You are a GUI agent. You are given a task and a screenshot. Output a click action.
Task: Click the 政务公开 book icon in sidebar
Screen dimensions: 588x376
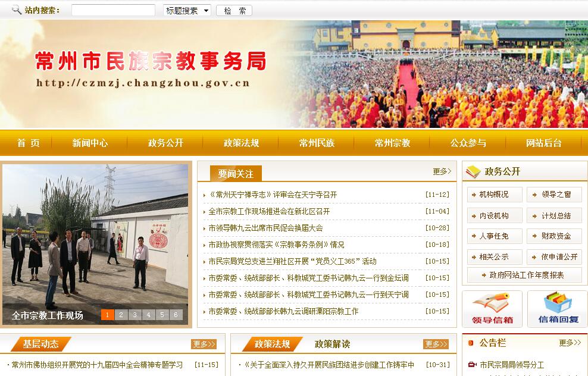[473, 172]
